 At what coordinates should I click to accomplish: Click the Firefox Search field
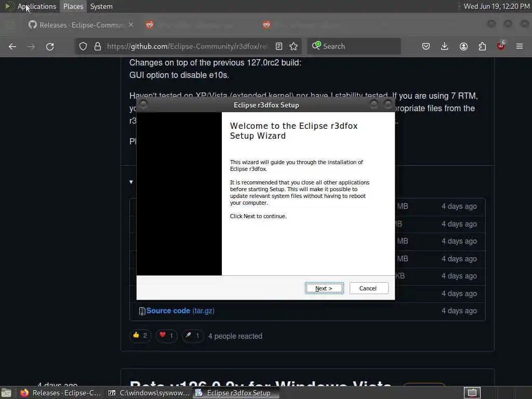354,46
